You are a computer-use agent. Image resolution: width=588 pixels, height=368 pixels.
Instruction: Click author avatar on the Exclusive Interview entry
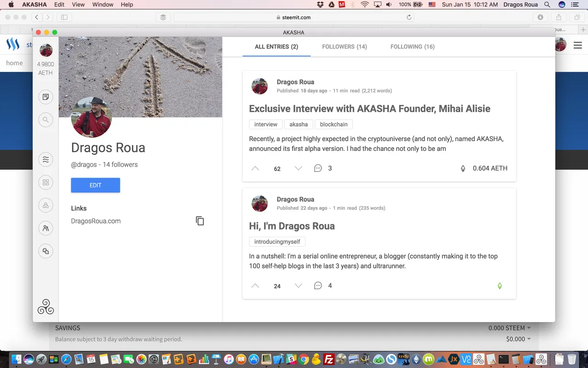click(x=260, y=86)
